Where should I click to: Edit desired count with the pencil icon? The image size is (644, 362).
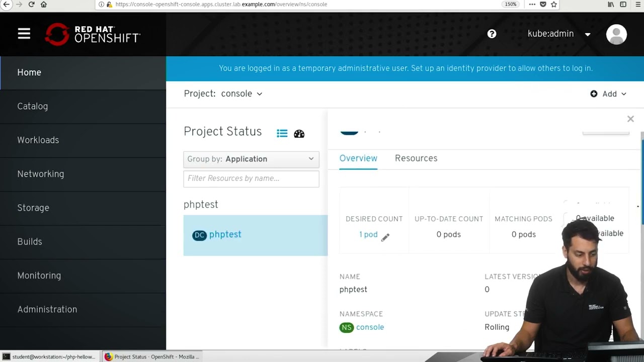(385, 237)
